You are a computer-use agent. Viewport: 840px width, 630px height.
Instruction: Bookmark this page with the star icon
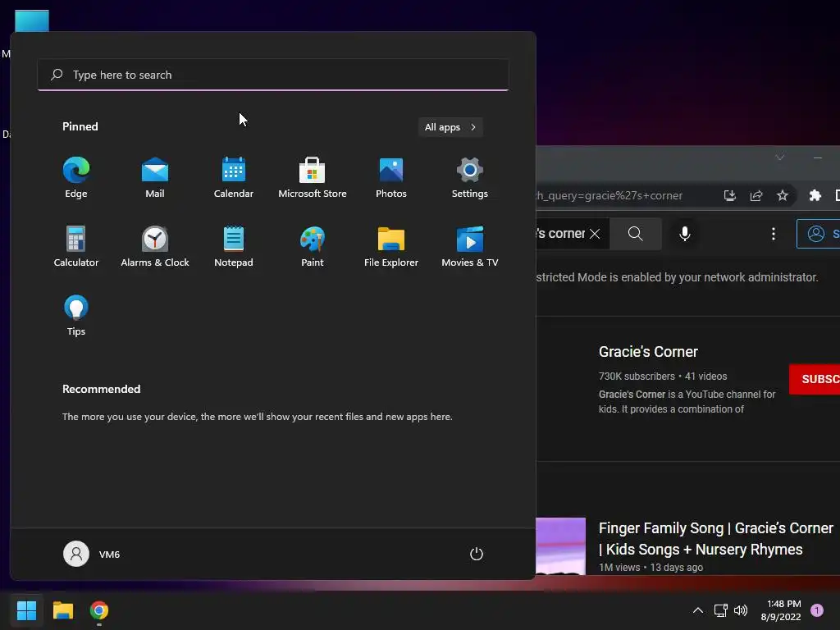[783, 195]
